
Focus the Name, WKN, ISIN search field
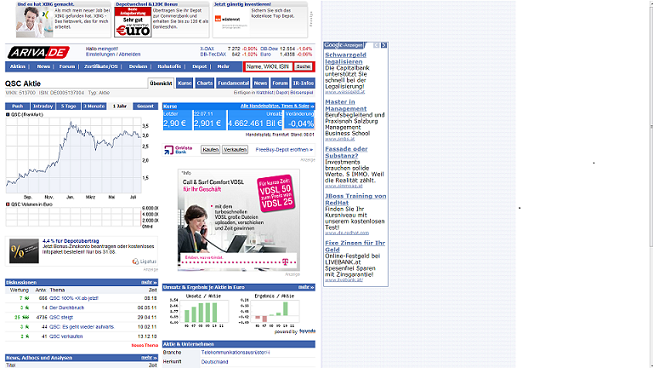tap(268, 67)
